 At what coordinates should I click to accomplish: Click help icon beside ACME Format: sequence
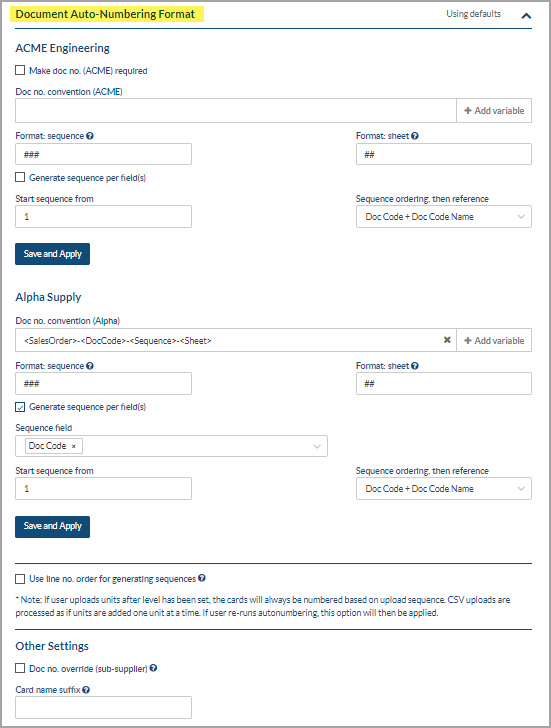point(90,136)
